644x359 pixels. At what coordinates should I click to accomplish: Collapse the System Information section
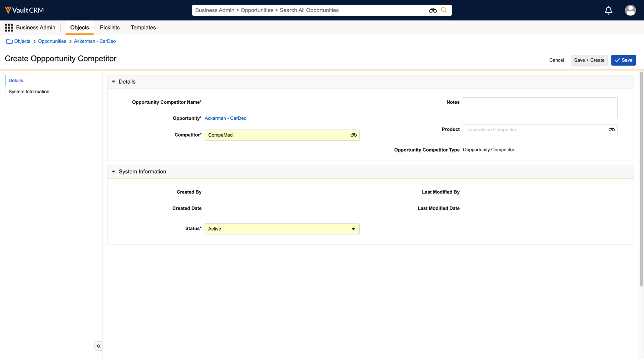[x=113, y=172]
